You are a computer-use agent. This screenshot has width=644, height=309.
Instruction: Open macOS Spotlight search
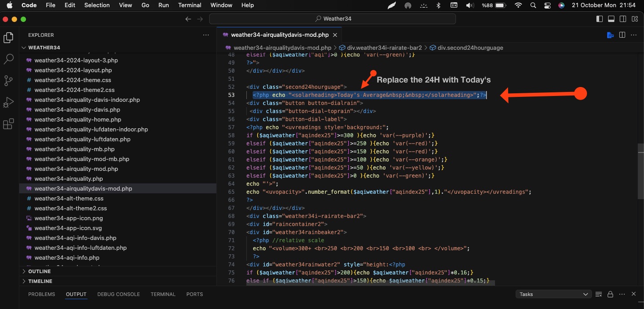click(x=533, y=5)
